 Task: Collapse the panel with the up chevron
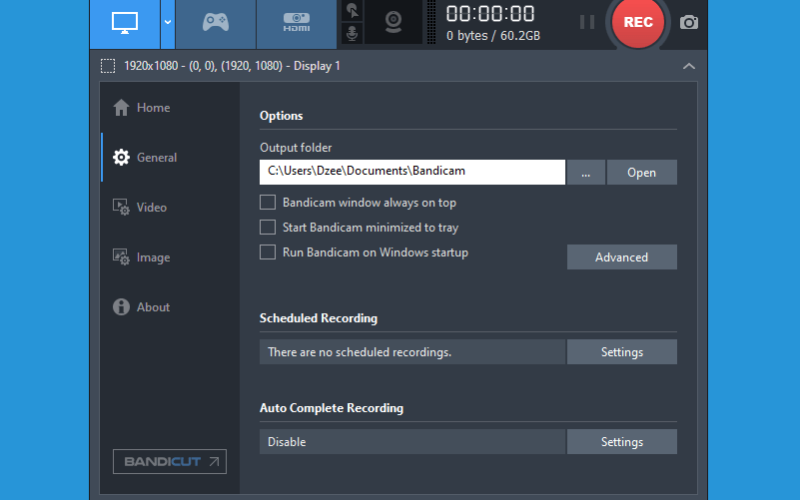pyautogui.click(x=689, y=66)
